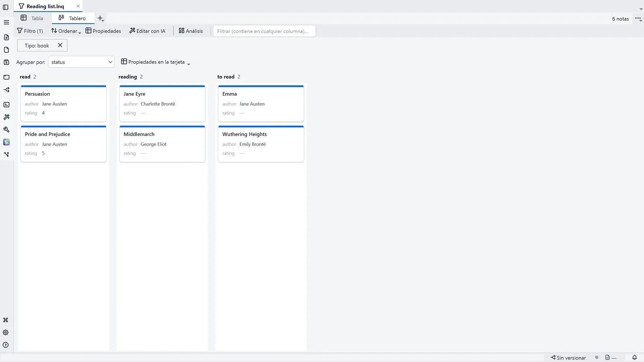Open the terminal console icon
644x362 pixels.
click(x=6, y=105)
